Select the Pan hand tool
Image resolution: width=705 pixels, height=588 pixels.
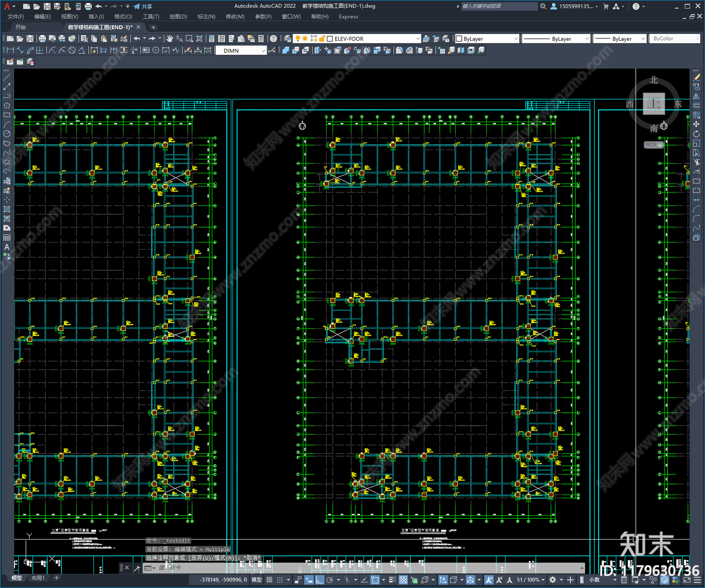170,39
